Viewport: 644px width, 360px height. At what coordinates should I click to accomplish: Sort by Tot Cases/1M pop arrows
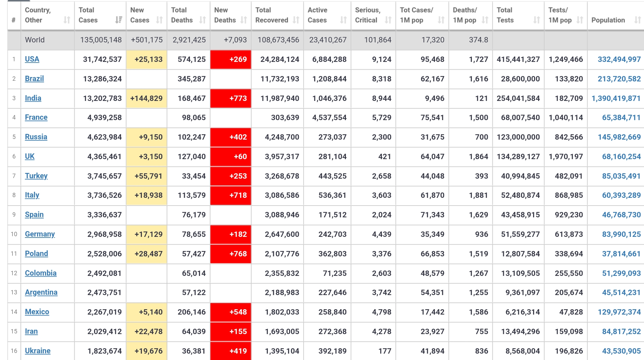pyautogui.click(x=441, y=20)
